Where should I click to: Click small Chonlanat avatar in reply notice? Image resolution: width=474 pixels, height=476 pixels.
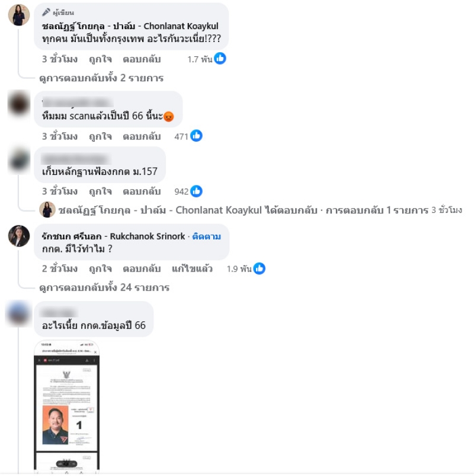pyautogui.click(x=47, y=209)
